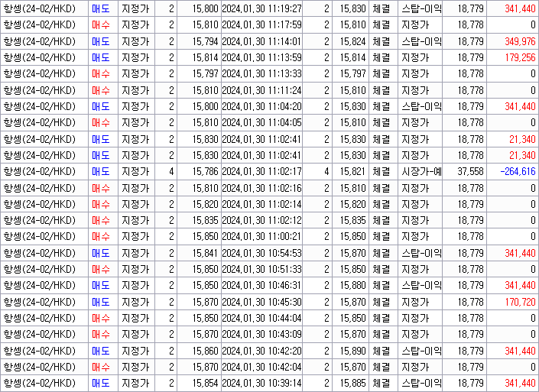Screen dimensions: 539x392
Task: Select profit 0 in the 11:11:24 row
Action: tap(533, 90)
